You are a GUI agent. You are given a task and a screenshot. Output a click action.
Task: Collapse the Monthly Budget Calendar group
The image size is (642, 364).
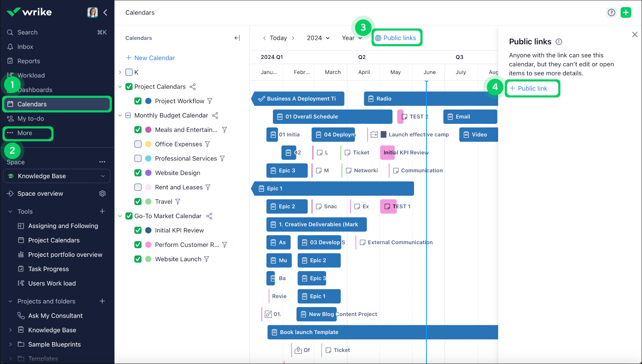(x=120, y=115)
